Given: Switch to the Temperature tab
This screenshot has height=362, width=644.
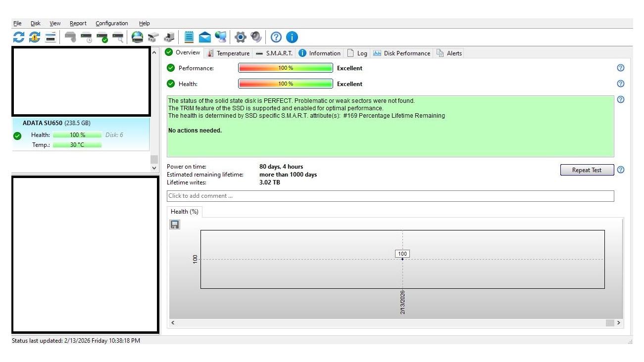Looking at the screenshot, I should [x=229, y=53].
